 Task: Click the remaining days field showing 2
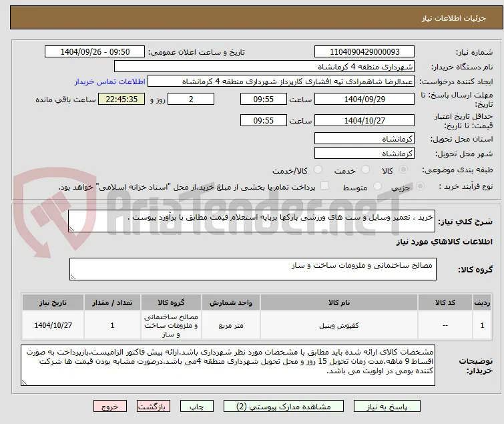point(191,99)
